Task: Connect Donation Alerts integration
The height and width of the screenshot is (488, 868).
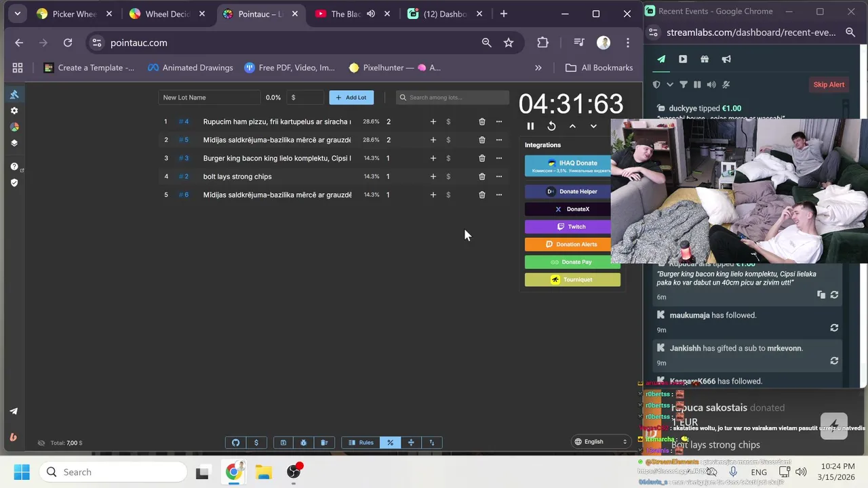Action: click(572, 244)
